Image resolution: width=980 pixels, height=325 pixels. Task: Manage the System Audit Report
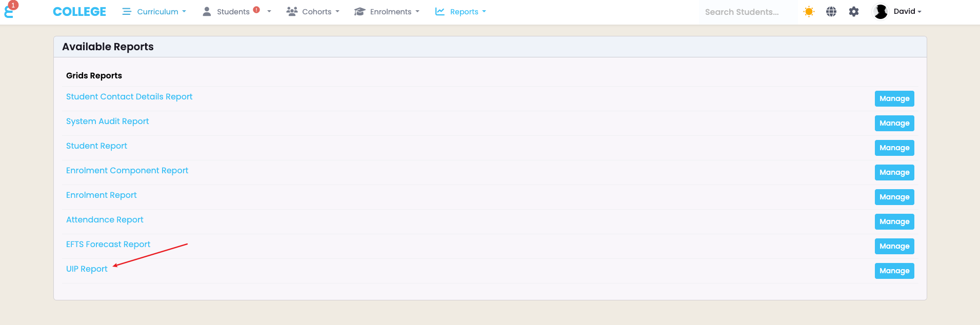point(894,123)
